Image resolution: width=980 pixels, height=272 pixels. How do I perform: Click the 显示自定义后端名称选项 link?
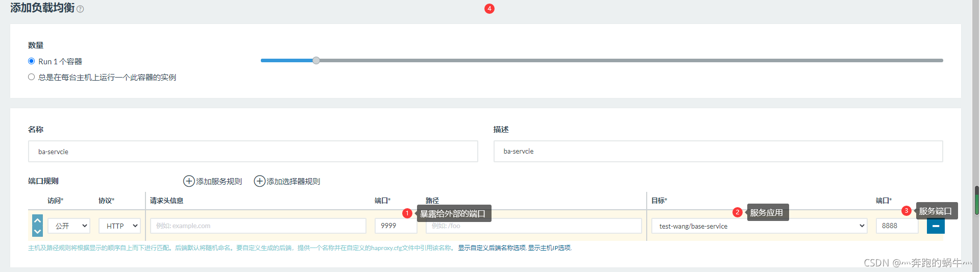(492, 248)
